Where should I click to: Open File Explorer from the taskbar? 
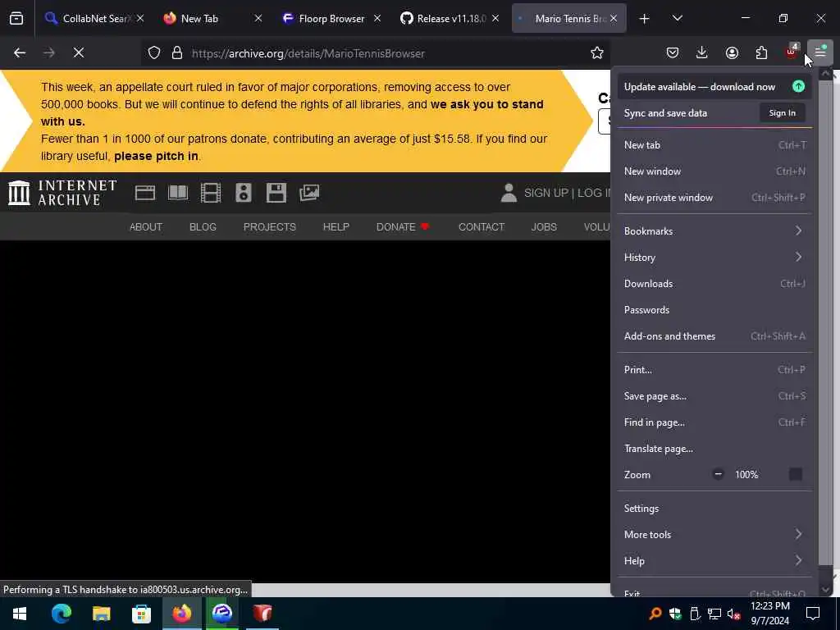tap(101, 614)
